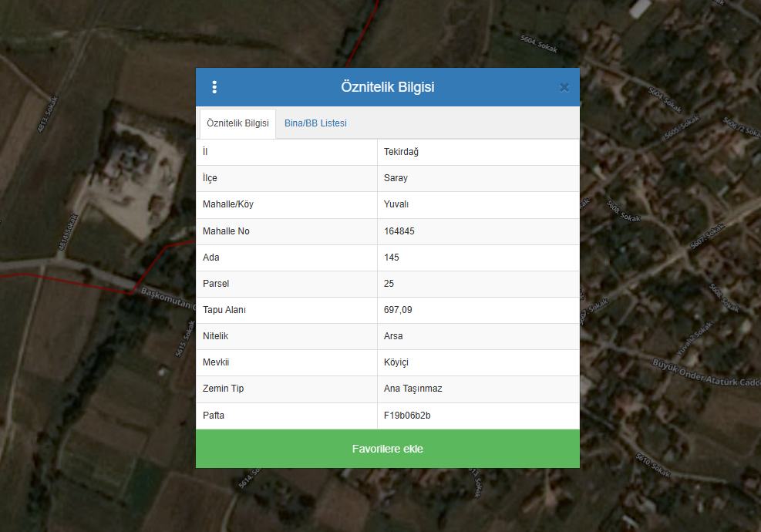Select the Öznitelik Bilgisi tab
The width and height of the screenshot is (761, 532).
(237, 123)
